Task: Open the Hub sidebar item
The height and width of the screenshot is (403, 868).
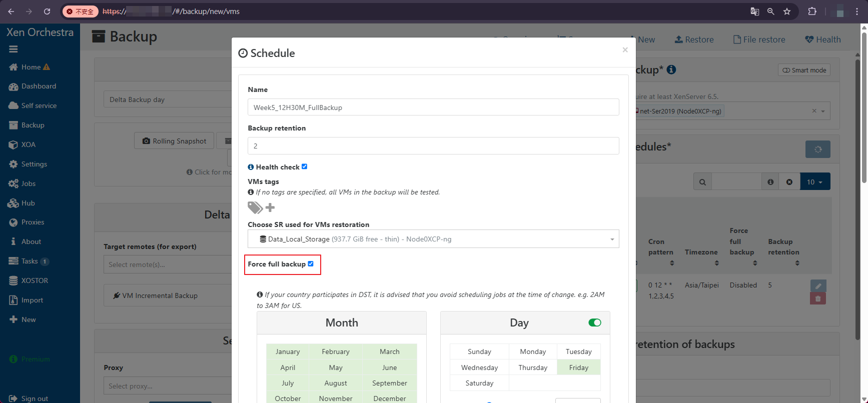Action: [28, 203]
